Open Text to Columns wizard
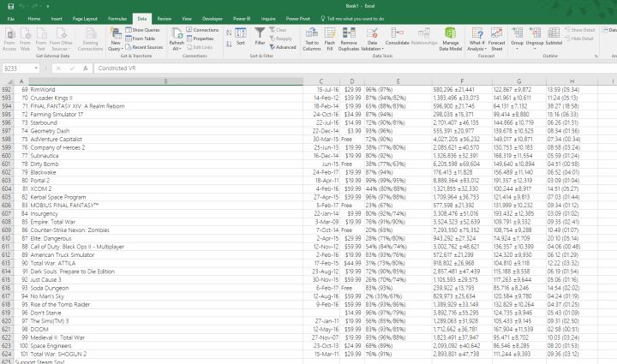Screen dimensions: 617x364 pyautogui.click(x=312, y=39)
